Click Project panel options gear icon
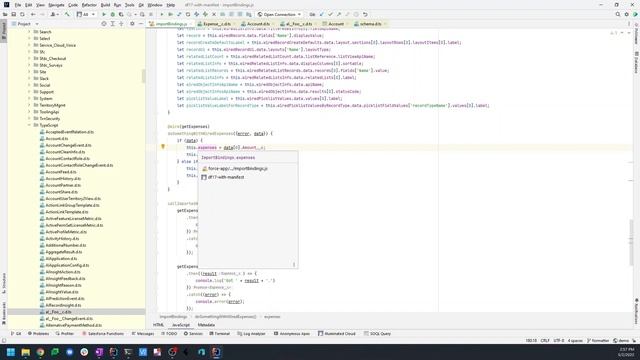Image resolution: width=640 pixels, height=360 pixels. point(132,24)
